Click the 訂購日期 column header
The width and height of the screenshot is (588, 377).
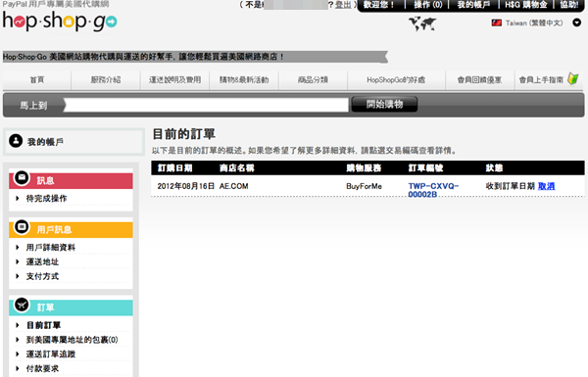click(174, 167)
